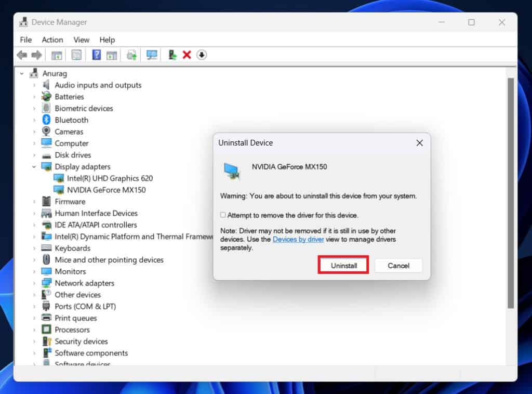Click the Back navigation arrow in toolbar
Image resolution: width=532 pixels, height=394 pixels.
22,55
